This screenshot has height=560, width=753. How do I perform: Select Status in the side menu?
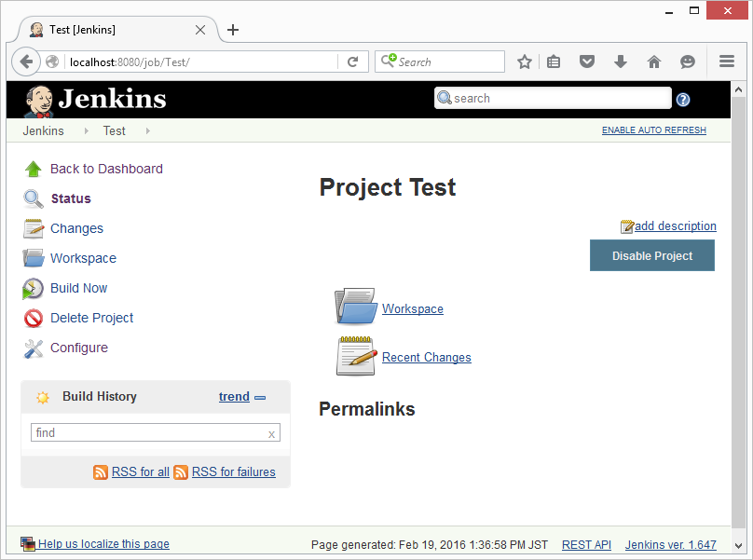71,198
